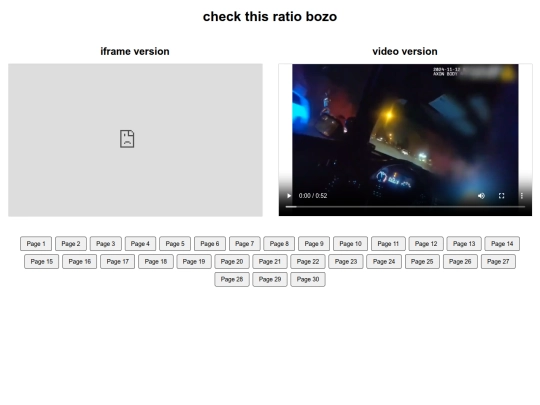The image size is (540, 405).
Task: Select the Page 4 button
Action: coord(141,244)
